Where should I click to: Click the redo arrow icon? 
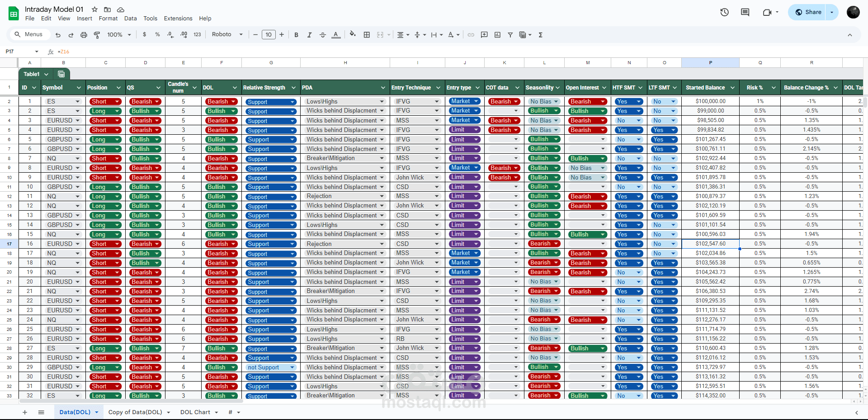[71, 35]
